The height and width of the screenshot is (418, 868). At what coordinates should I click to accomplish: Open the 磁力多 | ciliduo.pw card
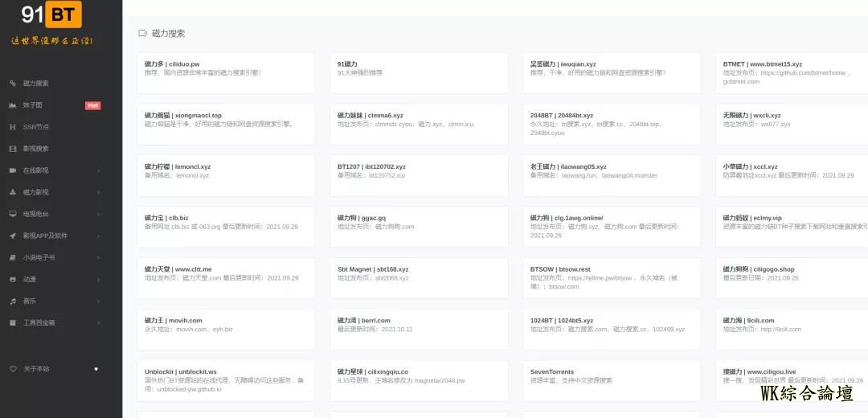point(226,73)
